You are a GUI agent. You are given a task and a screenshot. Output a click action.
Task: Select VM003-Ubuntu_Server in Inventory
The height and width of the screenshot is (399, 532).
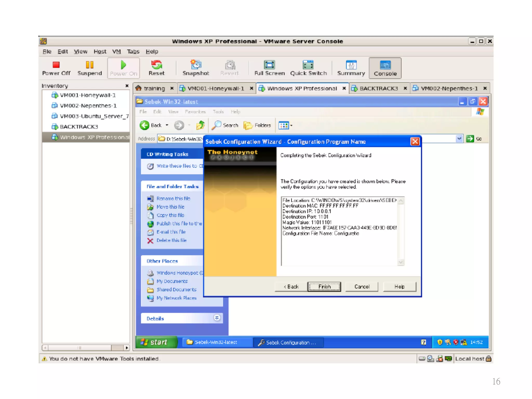(94, 116)
